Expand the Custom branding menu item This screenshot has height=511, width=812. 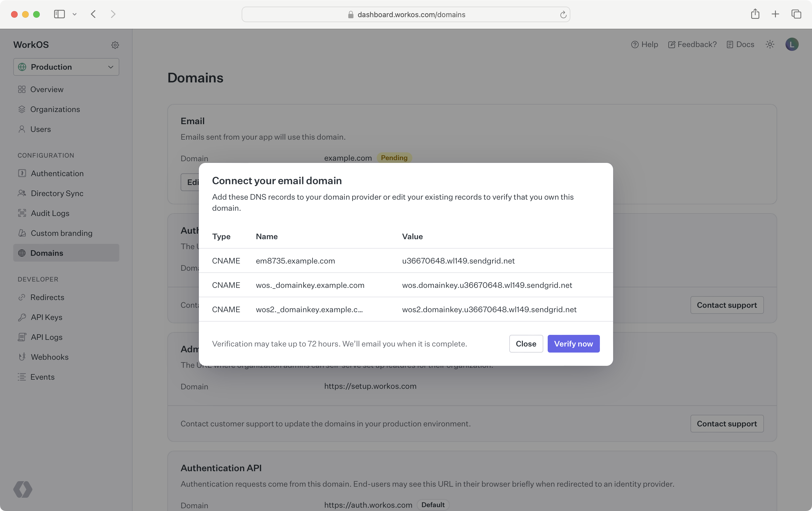coord(61,233)
